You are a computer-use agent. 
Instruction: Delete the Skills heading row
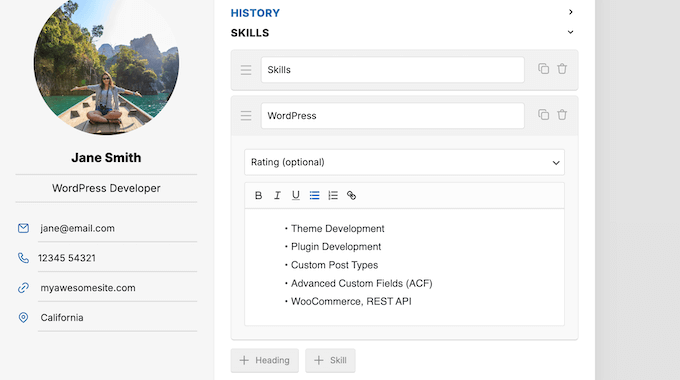[x=562, y=69]
